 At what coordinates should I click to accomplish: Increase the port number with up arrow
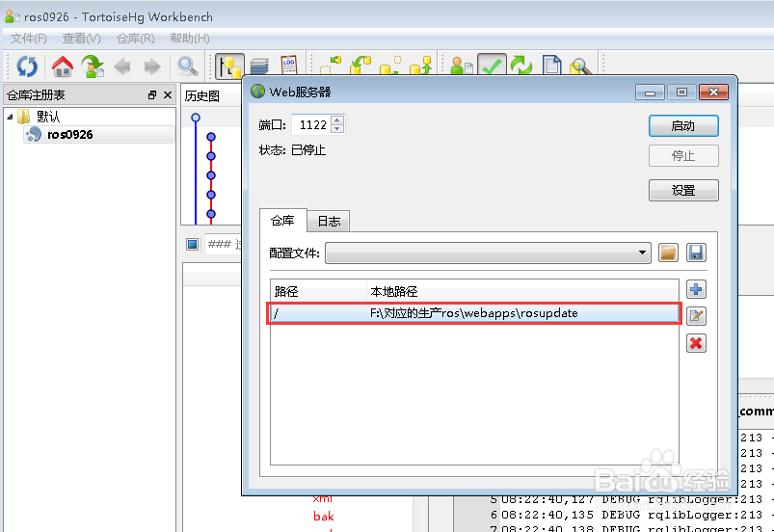(x=337, y=120)
